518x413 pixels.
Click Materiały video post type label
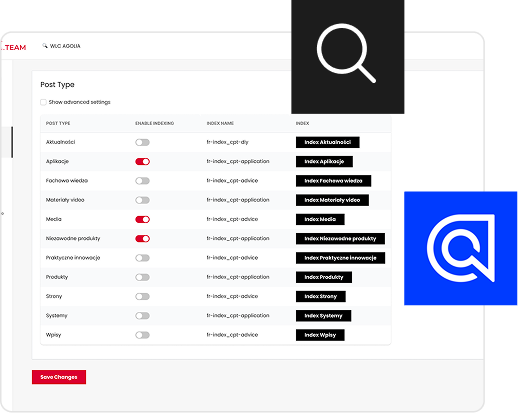click(65, 200)
